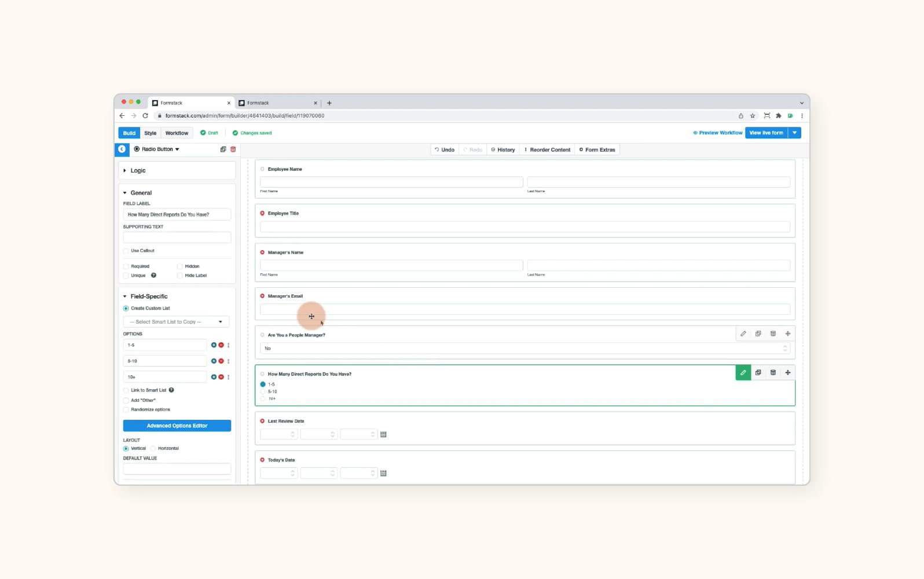The image size is (924, 579).
Task: Select Horizontal layout radio button
Action: 153,449
